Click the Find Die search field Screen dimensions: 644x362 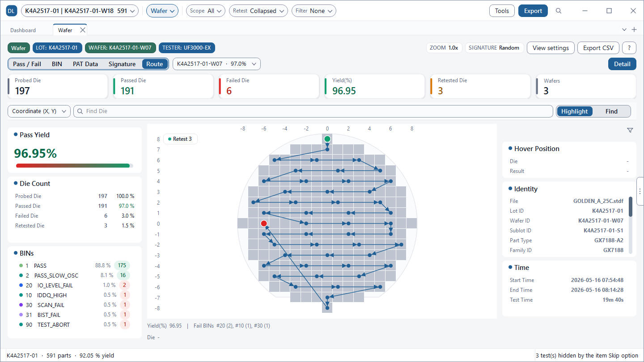(313, 111)
